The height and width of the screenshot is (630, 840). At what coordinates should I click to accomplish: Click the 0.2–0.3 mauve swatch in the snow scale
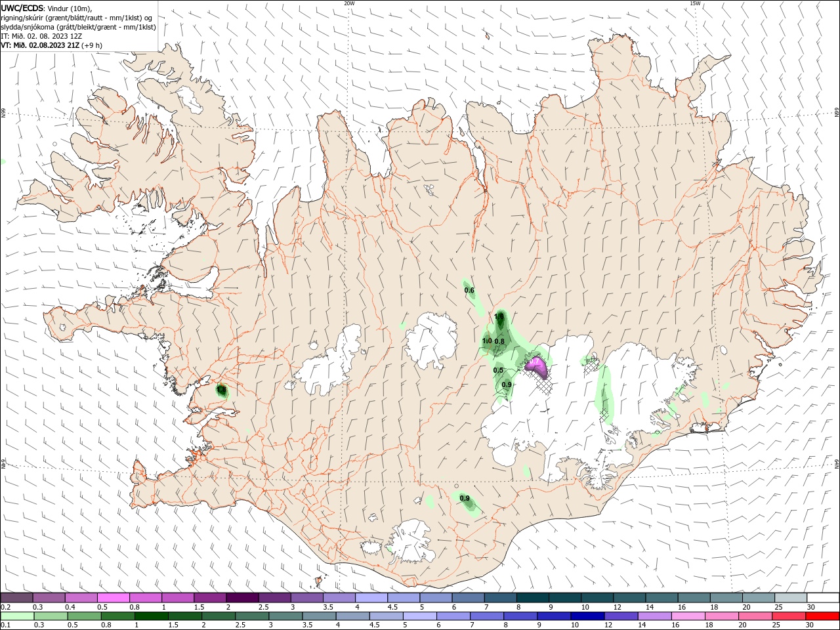tap(16, 598)
